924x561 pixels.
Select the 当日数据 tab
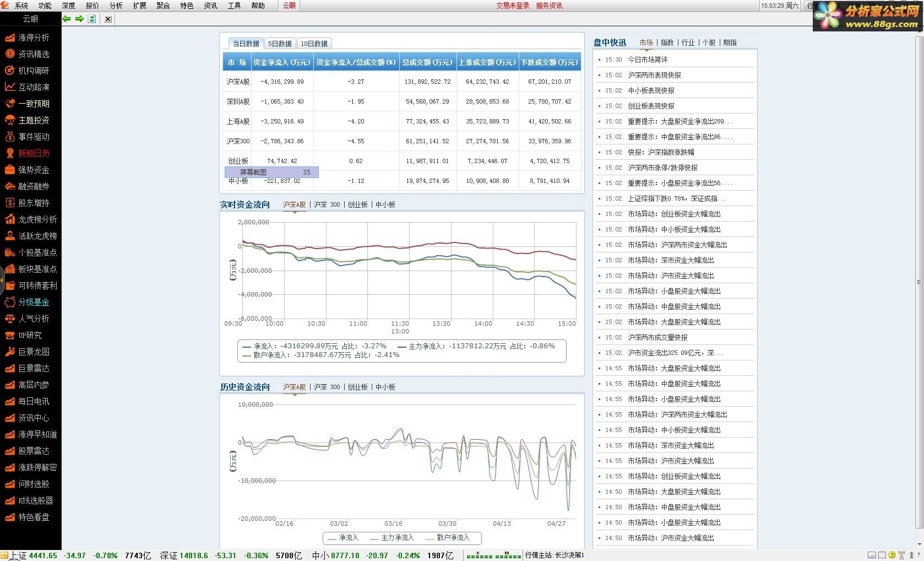coord(246,44)
